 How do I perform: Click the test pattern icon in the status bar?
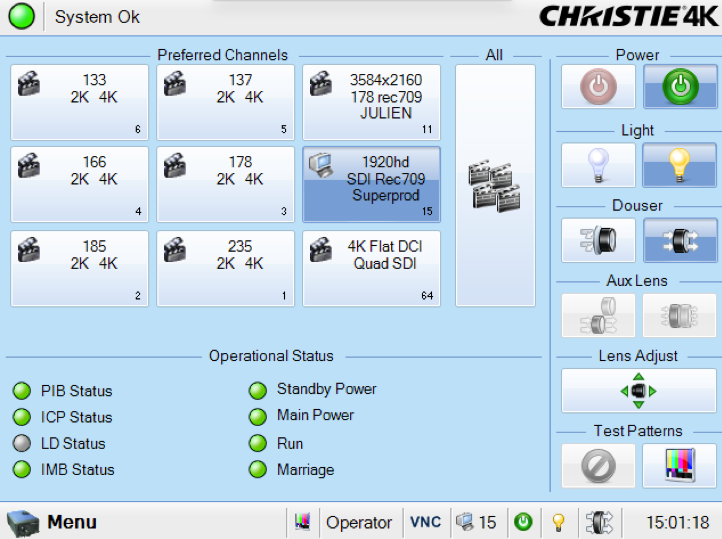pos(303,522)
